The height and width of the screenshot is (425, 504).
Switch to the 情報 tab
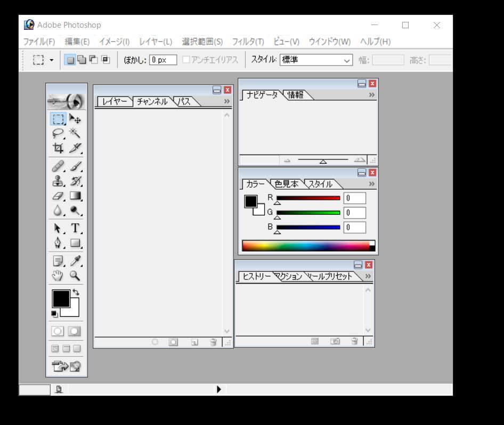pos(295,95)
